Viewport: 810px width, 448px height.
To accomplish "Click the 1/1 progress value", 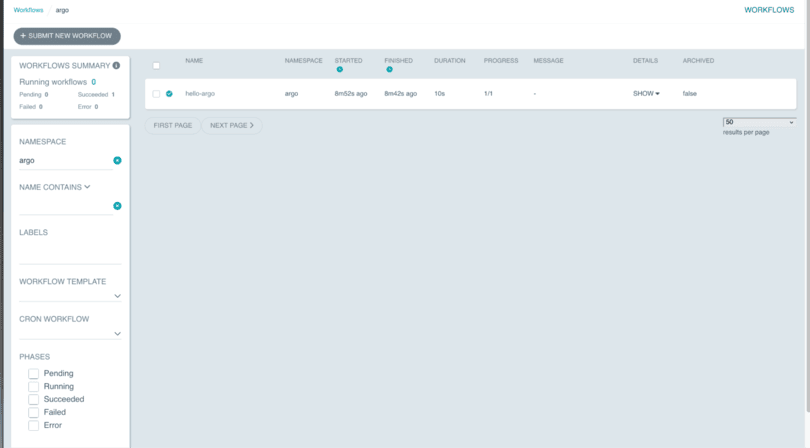I will [x=488, y=94].
